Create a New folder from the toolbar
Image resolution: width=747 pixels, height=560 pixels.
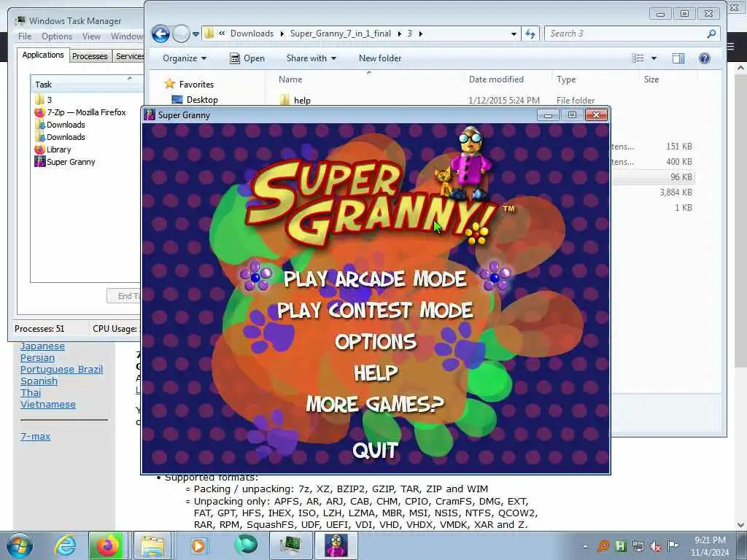coord(379,58)
